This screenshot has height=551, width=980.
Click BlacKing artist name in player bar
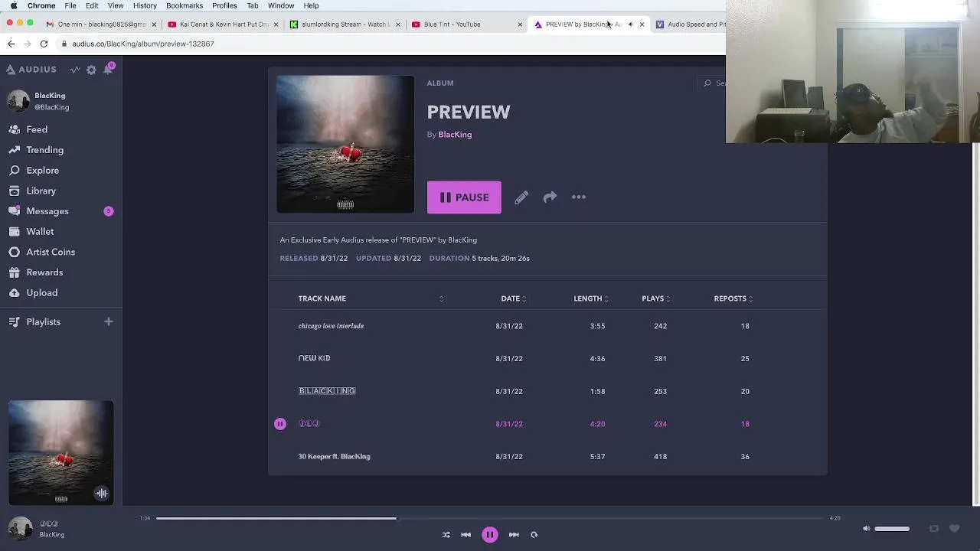(x=52, y=535)
